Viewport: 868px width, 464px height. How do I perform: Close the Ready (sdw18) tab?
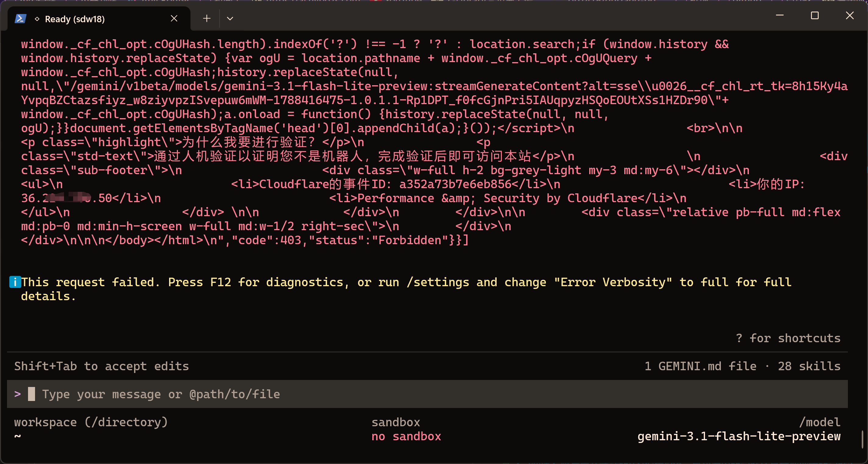point(174,19)
